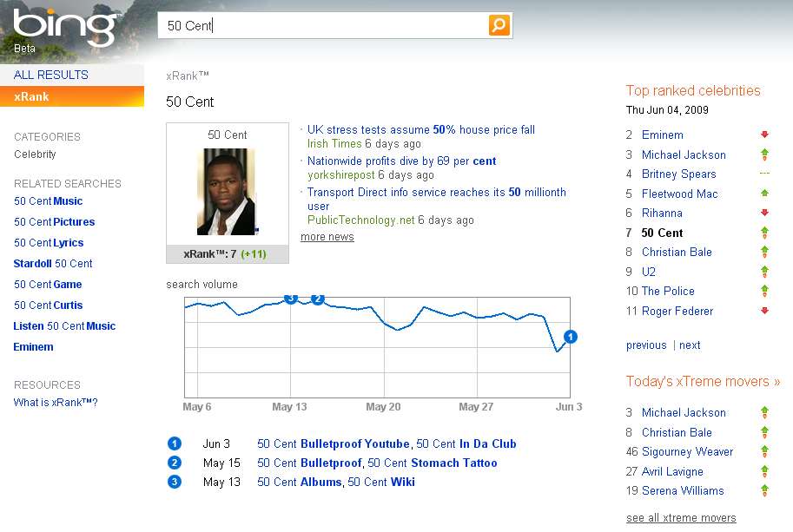Select the xRank tab in sidebar
The width and height of the screenshot is (793, 532).
(32, 96)
